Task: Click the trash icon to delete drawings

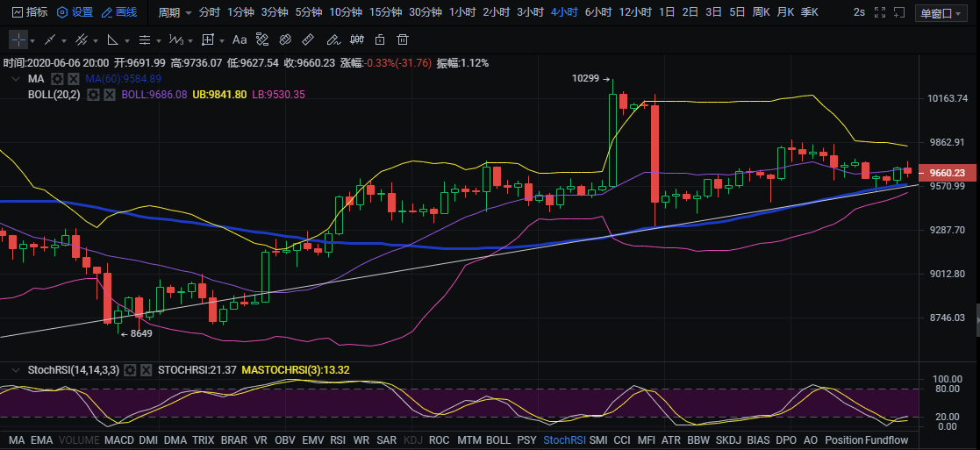Action: point(403,40)
